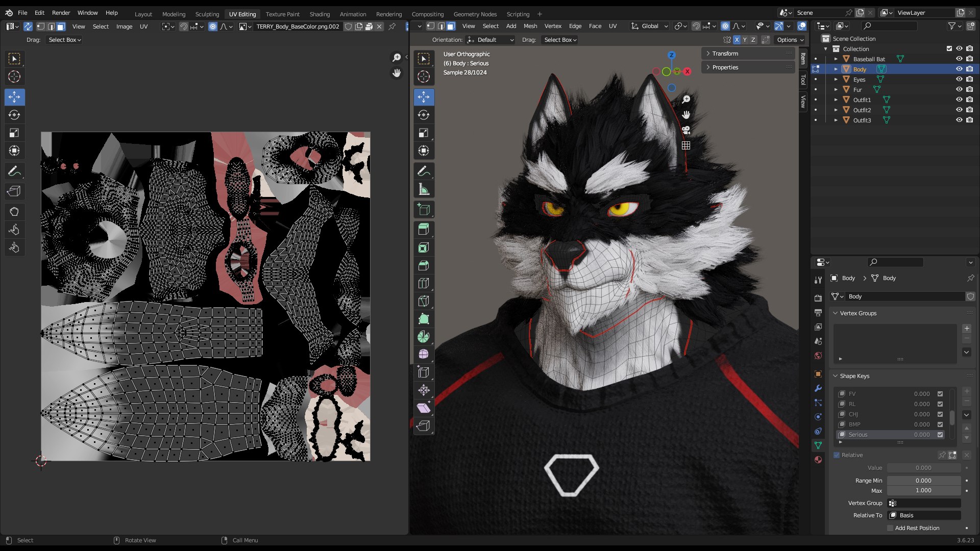Expand the Outfit2 tree item
The height and width of the screenshot is (551, 980).
(836, 110)
